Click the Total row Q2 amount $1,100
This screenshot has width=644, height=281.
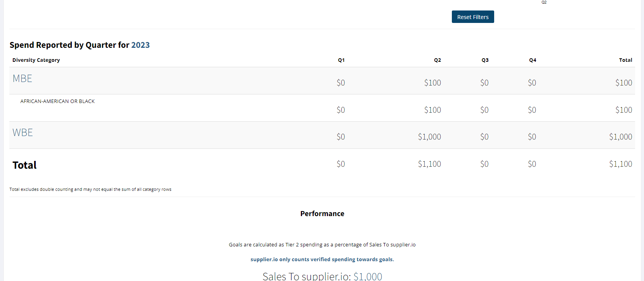click(429, 164)
